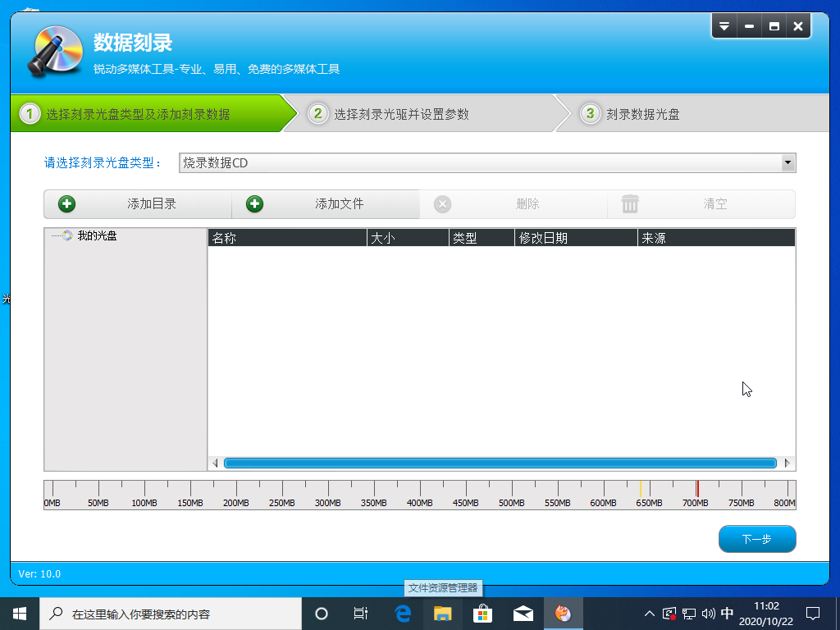Click the Modified Date column header
Screen dimensions: 840x630
[x=576, y=238]
